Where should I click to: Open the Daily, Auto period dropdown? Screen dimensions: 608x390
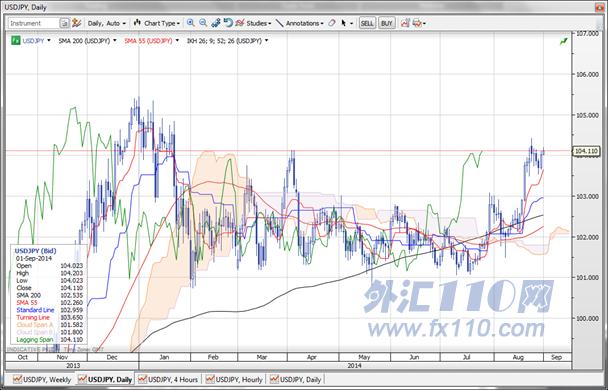107,23
